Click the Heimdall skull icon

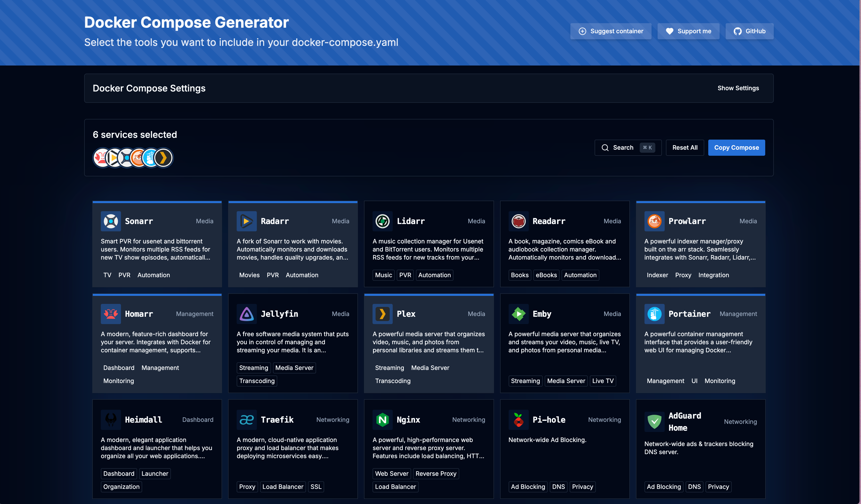pyautogui.click(x=111, y=420)
